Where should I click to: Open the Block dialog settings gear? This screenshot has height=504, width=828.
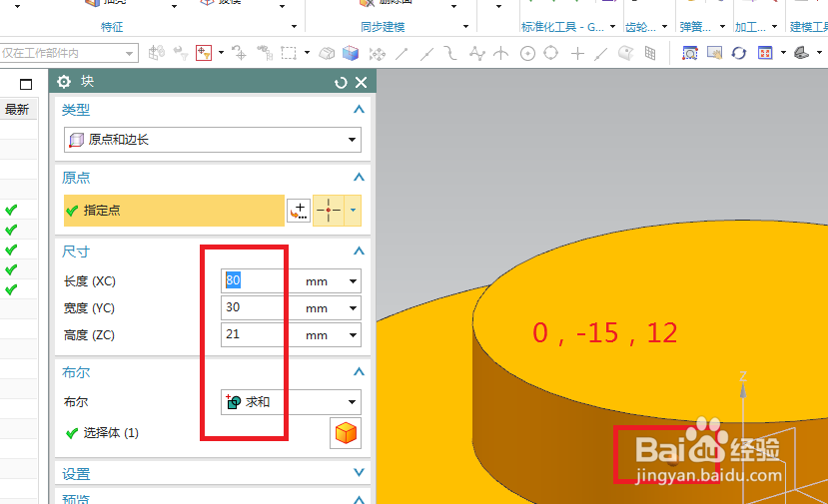point(64,82)
